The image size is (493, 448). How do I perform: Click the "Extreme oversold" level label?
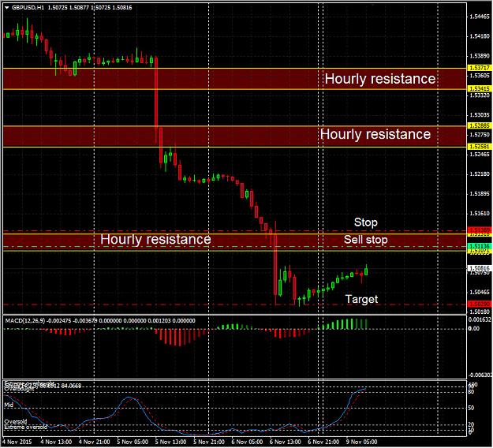25,427
